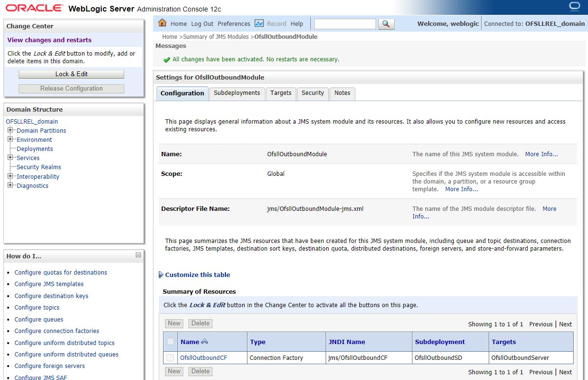Screen dimensions: 588x380
Task: Open Configure connection factories help link
Action: pos(57,331)
